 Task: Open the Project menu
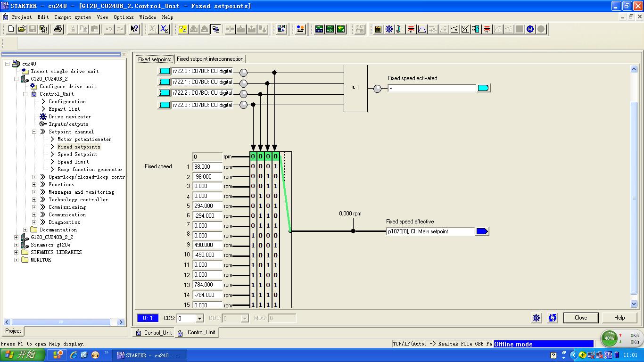tap(22, 17)
